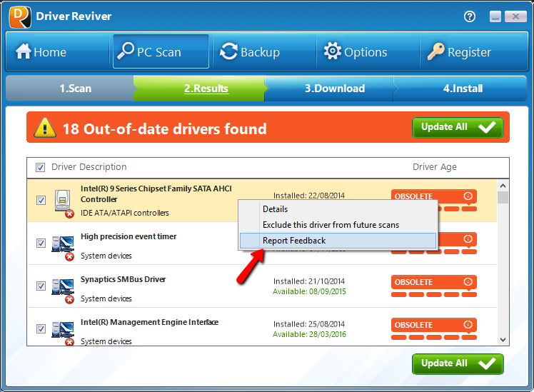Viewport: 534px width, 392px height.
Task: Uncheck the Synaptics SMBus Driver checkbox
Action: coord(41,286)
